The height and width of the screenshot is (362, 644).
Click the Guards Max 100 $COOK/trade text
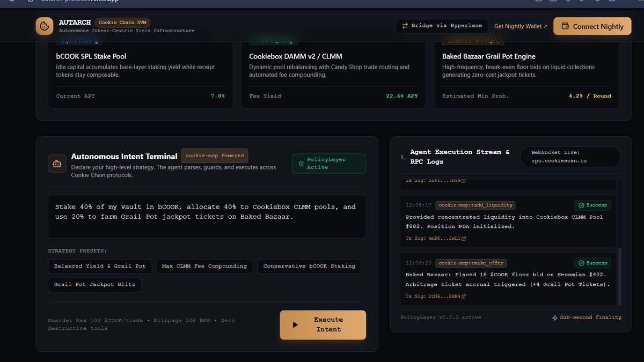click(141, 324)
